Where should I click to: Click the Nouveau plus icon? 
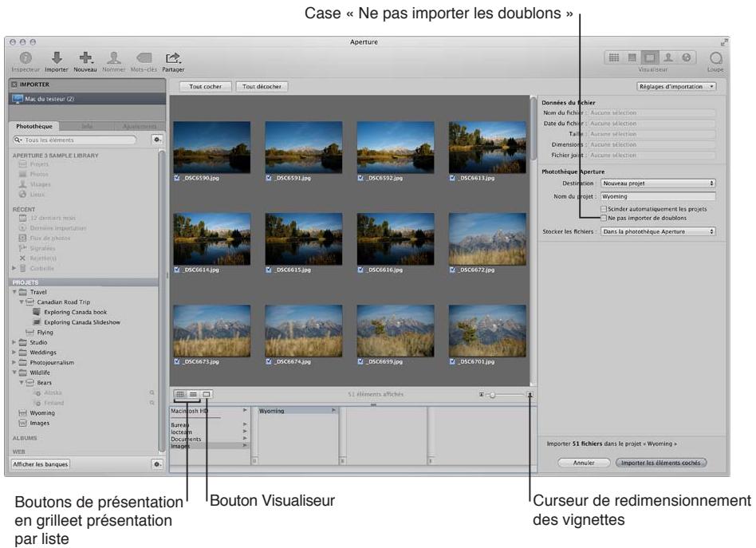tap(85, 58)
